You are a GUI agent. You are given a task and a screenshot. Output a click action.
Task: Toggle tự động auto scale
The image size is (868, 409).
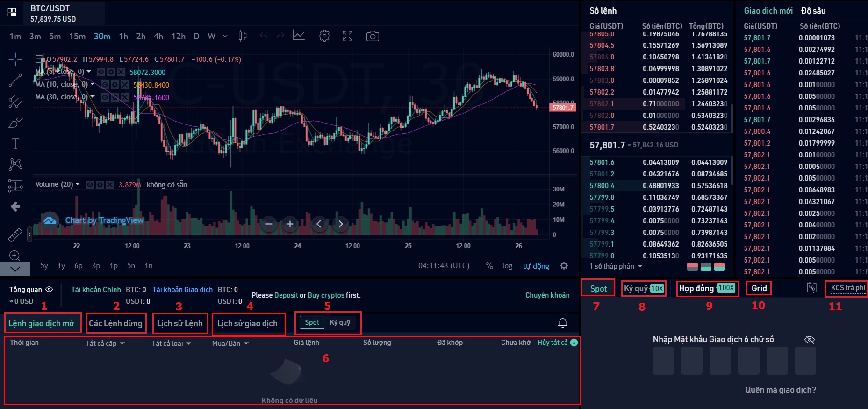tap(536, 266)
